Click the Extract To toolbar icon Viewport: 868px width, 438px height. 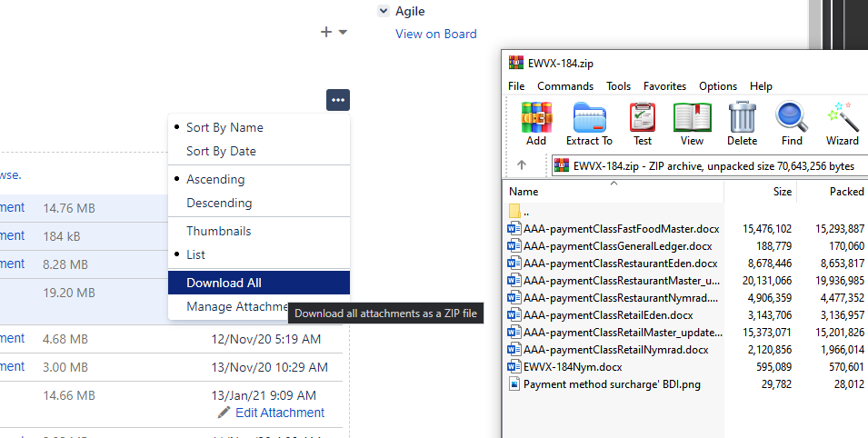coord(589,124)
